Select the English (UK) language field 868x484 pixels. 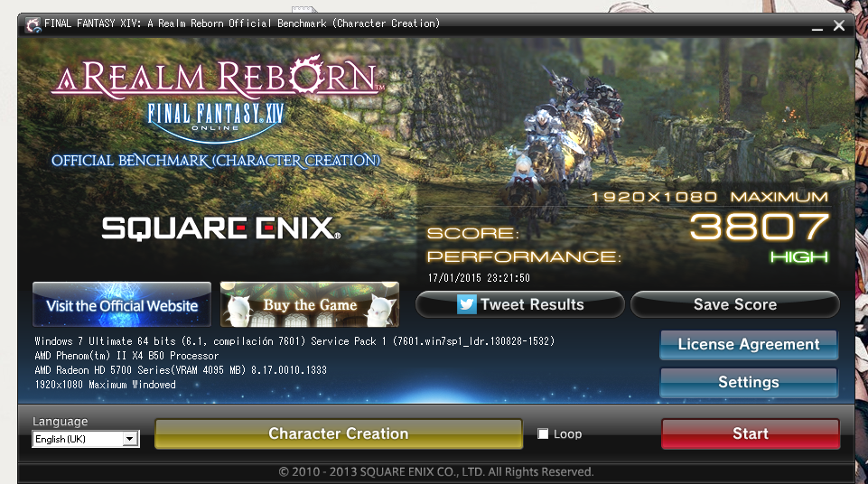pyautogui.click(x=85, y=439)
